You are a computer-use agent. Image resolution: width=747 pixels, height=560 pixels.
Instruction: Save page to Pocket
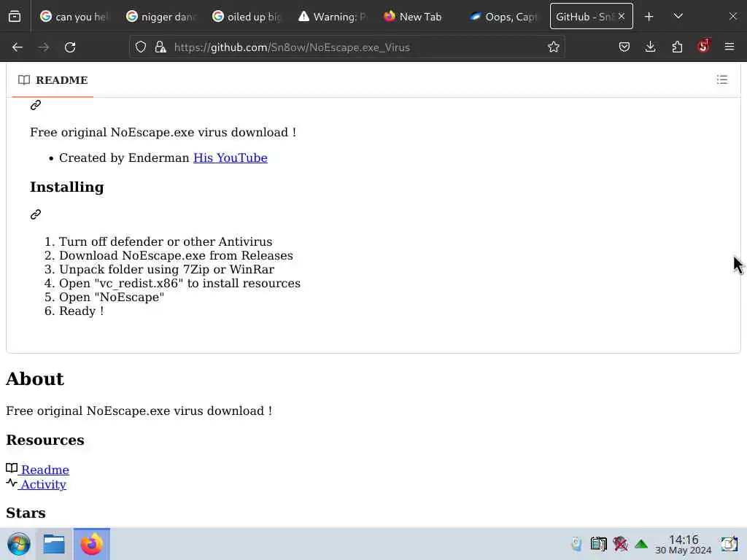coord(624,47)
